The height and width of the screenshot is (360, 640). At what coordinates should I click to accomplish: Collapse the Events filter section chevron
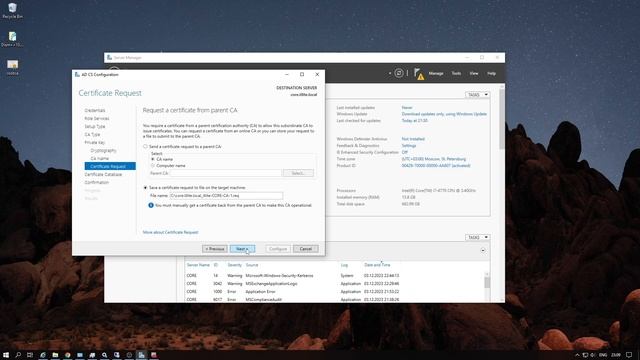(x=483, y=250)
